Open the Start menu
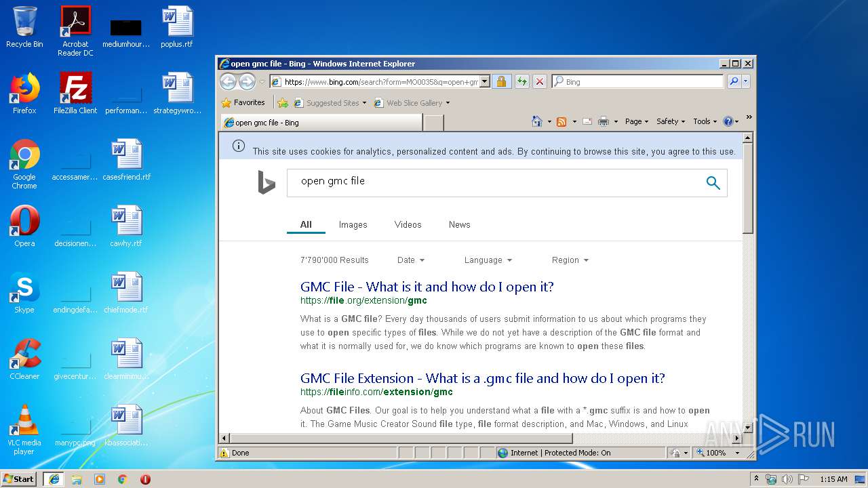 point(19,479)
